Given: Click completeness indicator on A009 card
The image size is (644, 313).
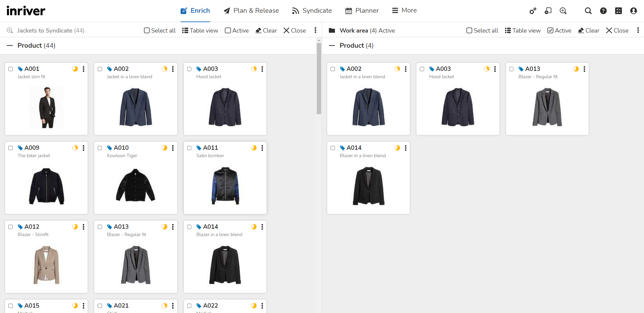Looking at the screenshot, I should 75,148.
